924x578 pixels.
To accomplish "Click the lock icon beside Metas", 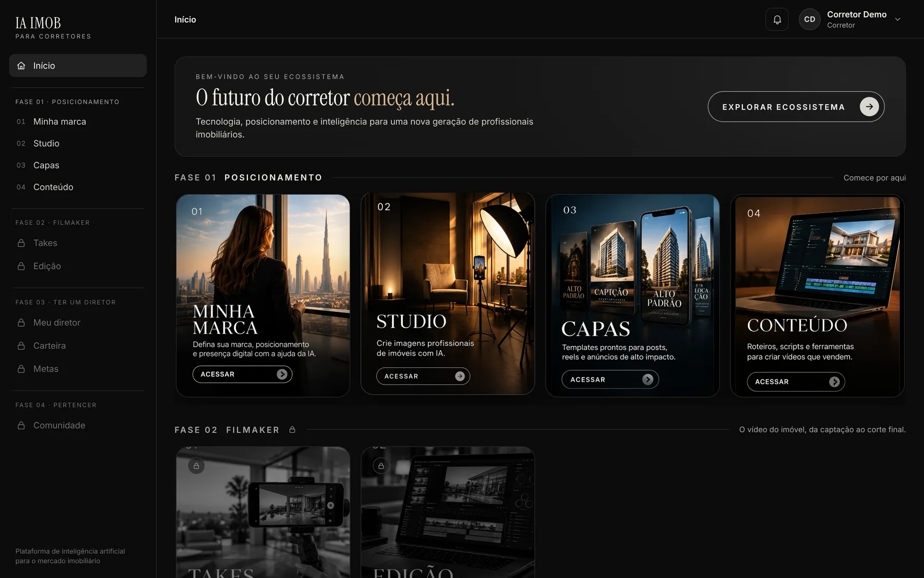I will pos(21,369).
